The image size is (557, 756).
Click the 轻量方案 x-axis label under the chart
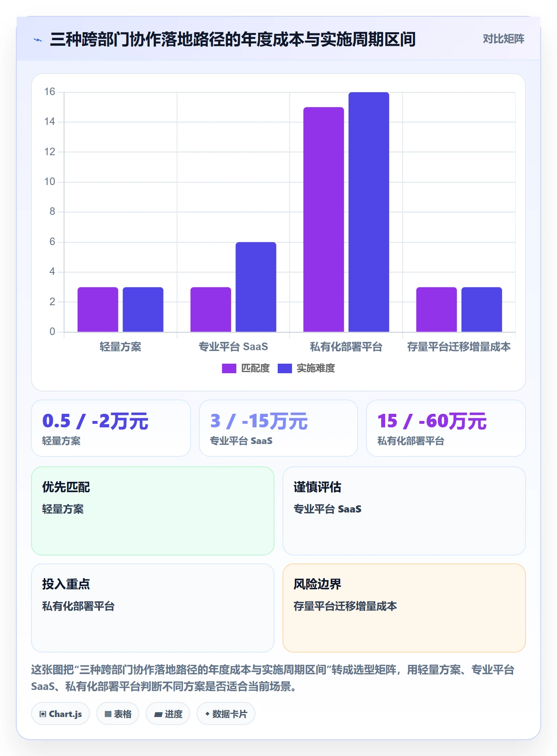(x=121, y=347)
